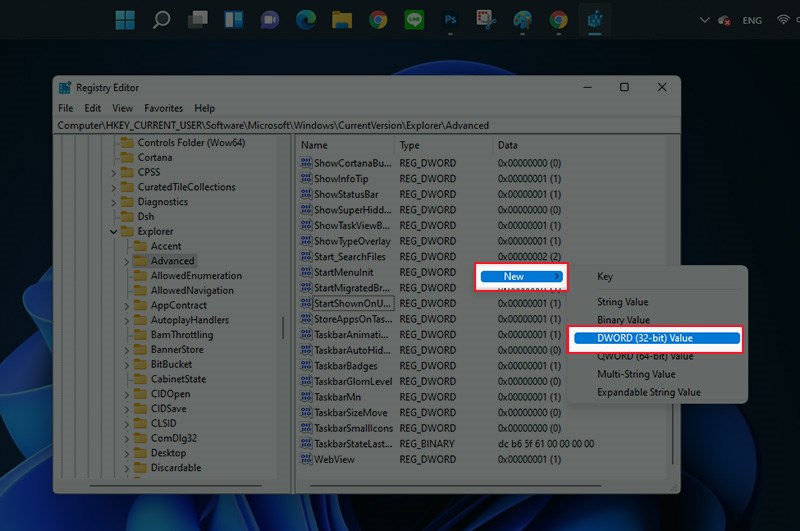
Task: Expand the Advanced registry key
Action: 126,261
